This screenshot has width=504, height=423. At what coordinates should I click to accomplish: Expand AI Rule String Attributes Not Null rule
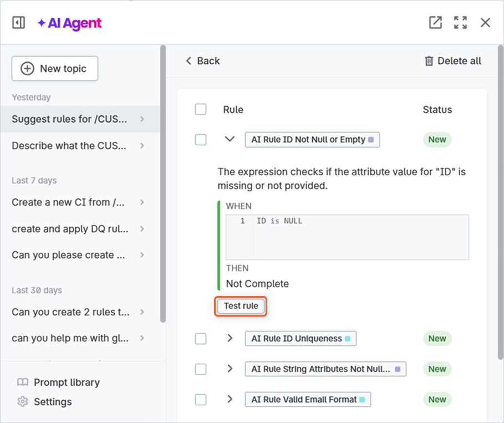click(x=230, y=369)
